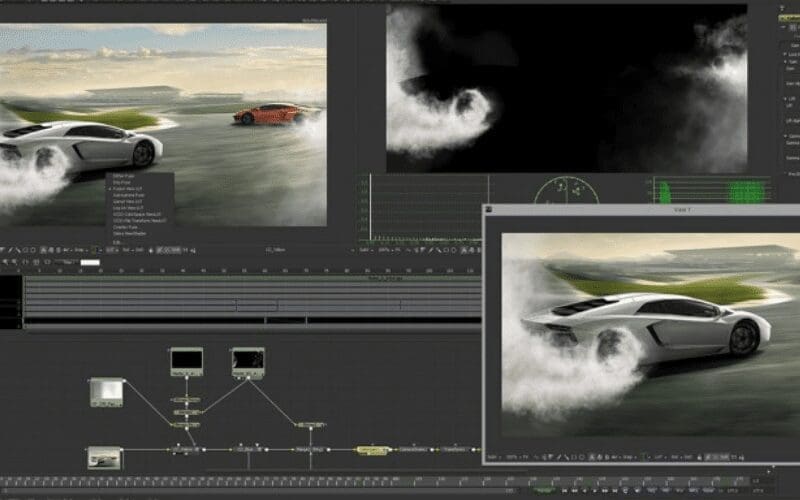Toggle MB motion blur button
The height and width of the screenshot is (500, 800).
(664, 490)
